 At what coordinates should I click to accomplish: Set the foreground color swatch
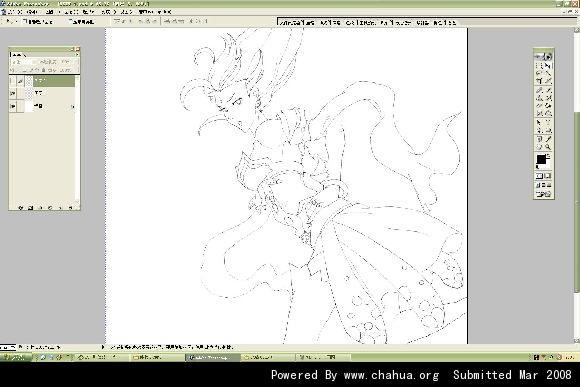click(x=541, y=159)
